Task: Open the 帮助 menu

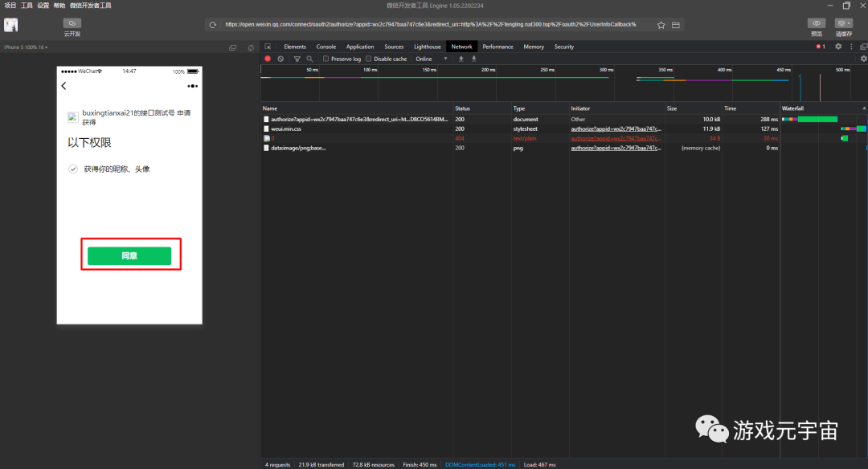Action: 59,6
